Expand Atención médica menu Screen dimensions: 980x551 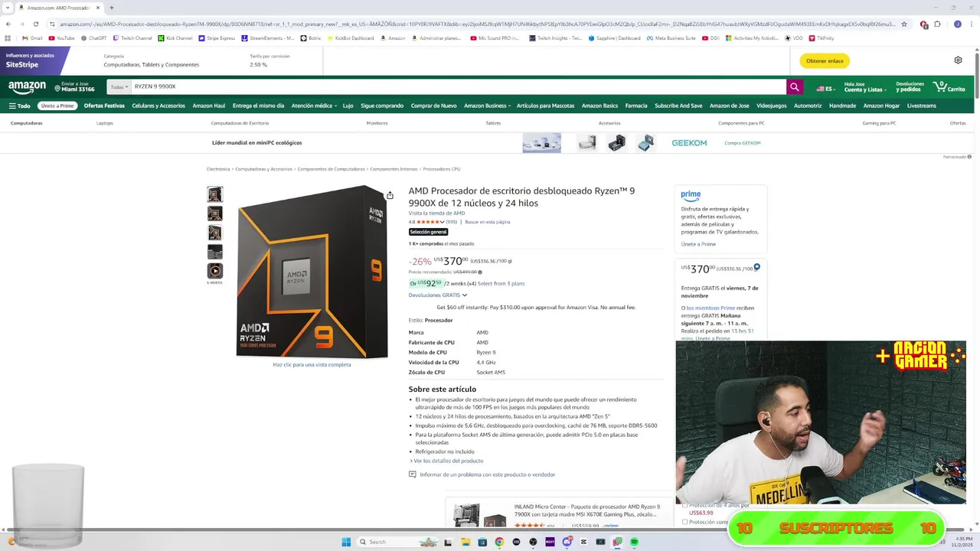click(313, 106)
